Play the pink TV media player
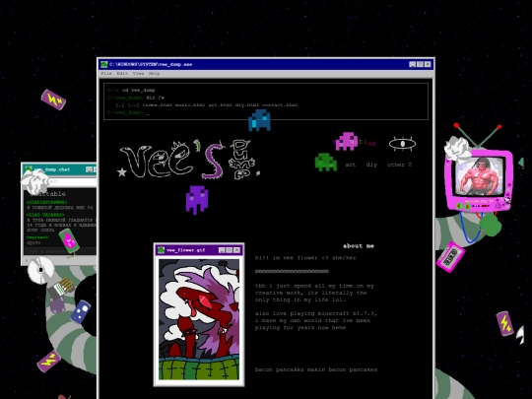This screenshot has width=532, height=399. pos(467,206)
